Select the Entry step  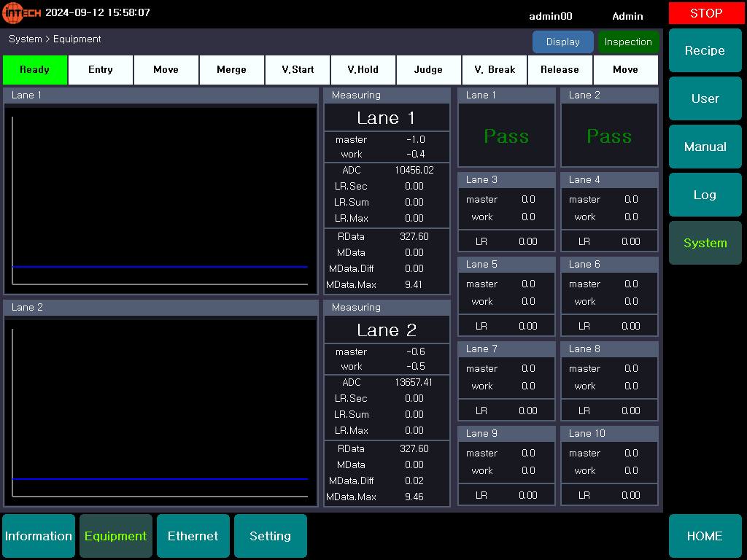click(101, 69)
